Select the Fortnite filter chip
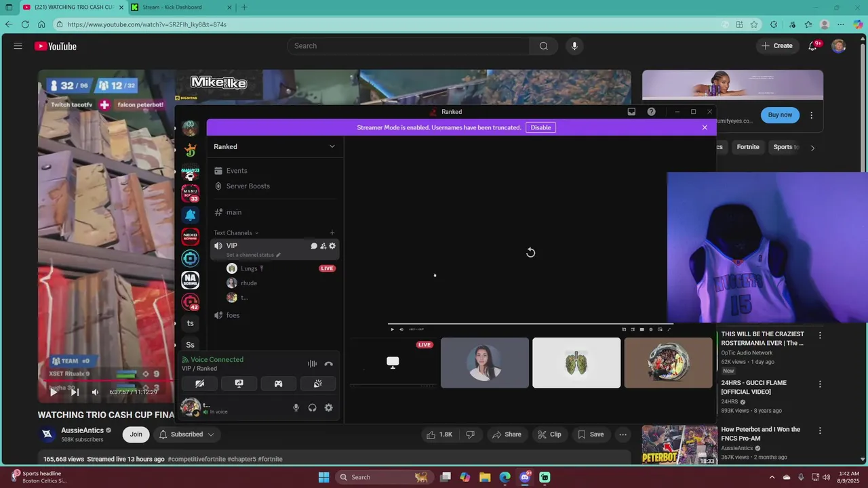This screenshot has height=488, width=868. 748,147
